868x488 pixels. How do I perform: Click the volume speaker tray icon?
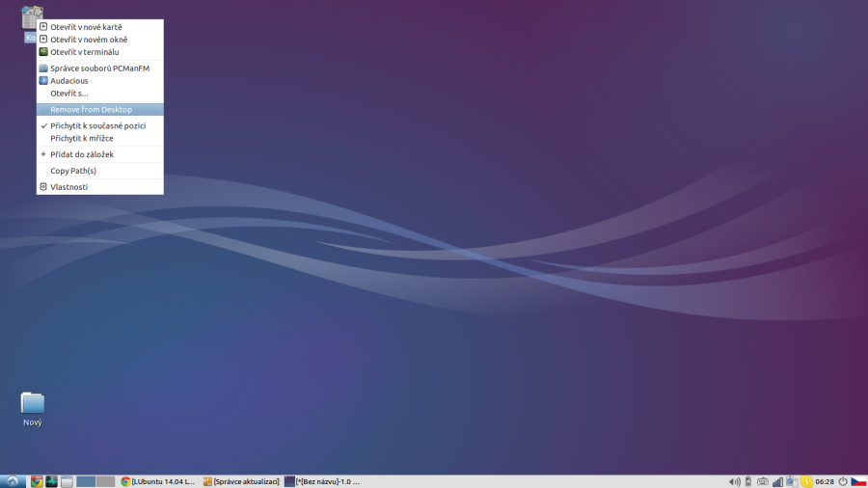click(x=734, y=482)
